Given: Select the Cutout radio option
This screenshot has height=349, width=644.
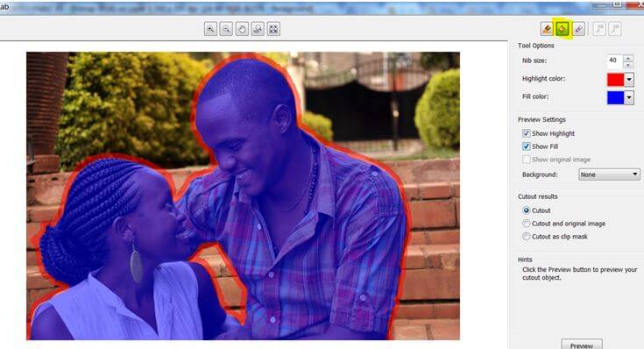Looking at the screenshot, I should click(x=526, y=210).
